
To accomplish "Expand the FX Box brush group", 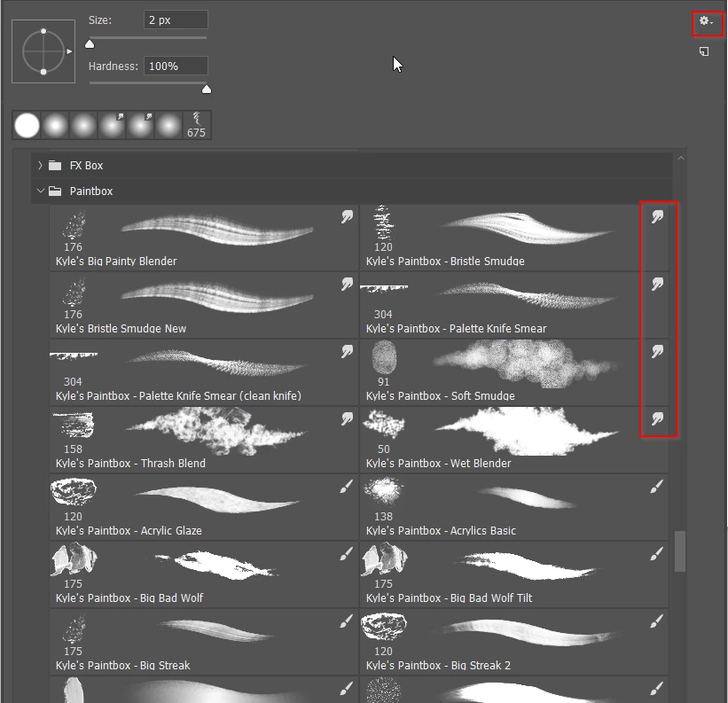I will coord(41,165).
